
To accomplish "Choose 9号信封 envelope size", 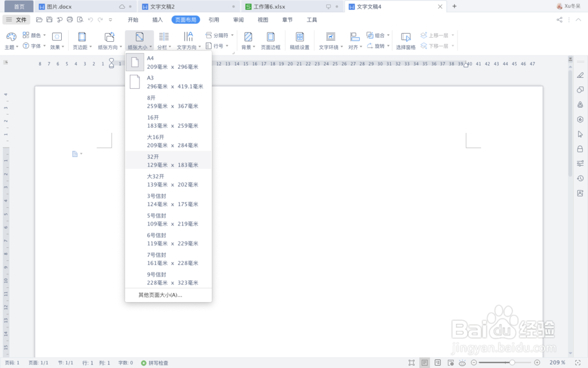I will click(168, 279).
